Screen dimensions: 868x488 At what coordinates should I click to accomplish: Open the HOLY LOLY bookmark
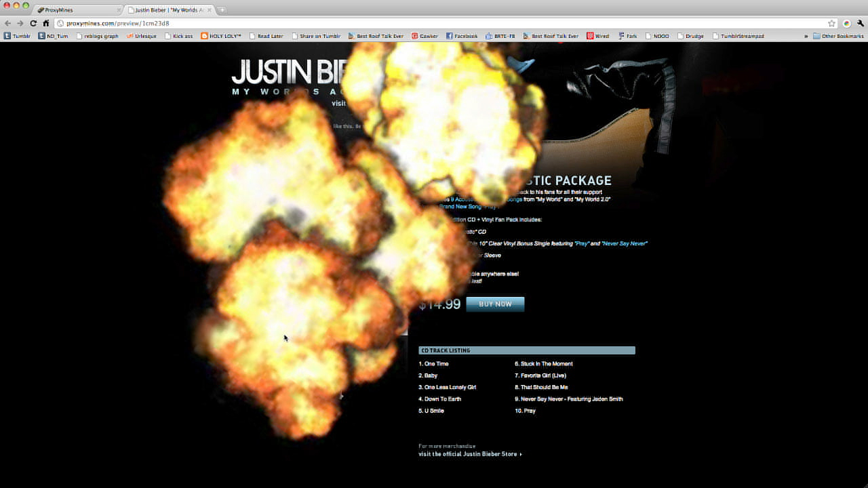click(x=221, y=36)
